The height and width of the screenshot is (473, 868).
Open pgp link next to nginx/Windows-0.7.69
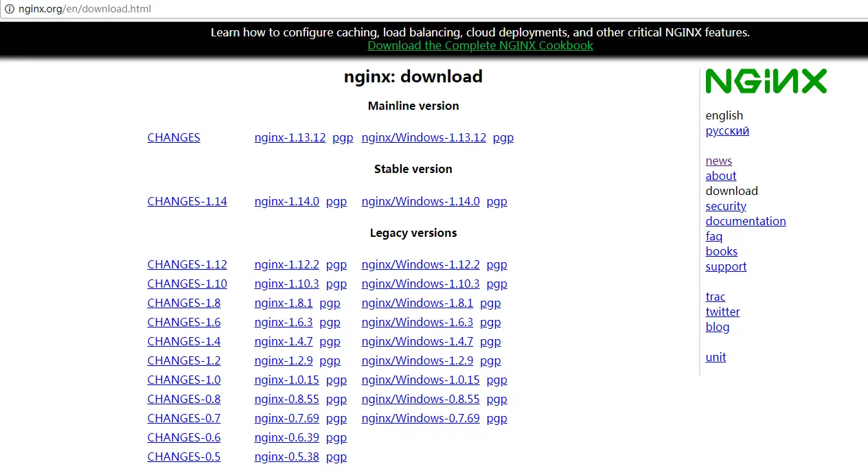coord(497,418)
